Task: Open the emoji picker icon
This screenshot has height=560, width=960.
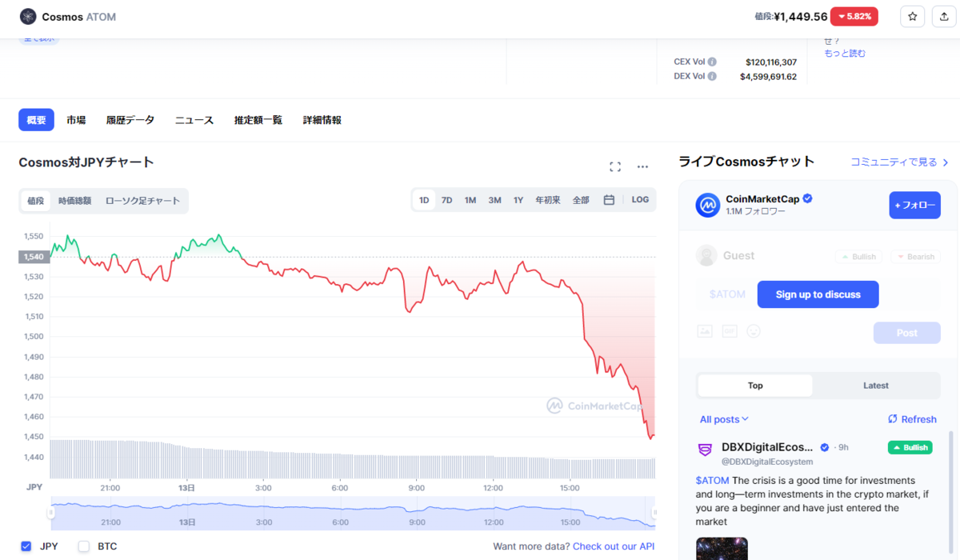Action: pyautogui.click(x=754, y=330)
